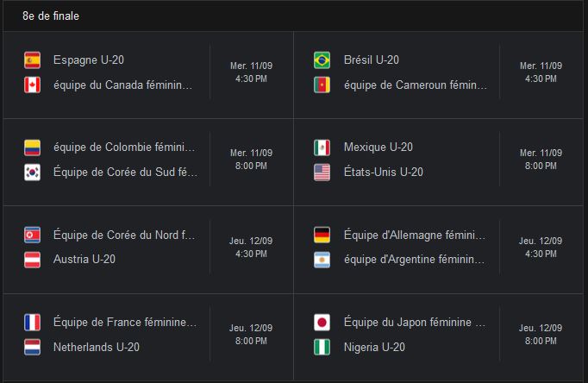Viewport: 588px width, 383px height.
Task: Click the United States flag icon
Action: pyautogui.click(x=322, y=173)
